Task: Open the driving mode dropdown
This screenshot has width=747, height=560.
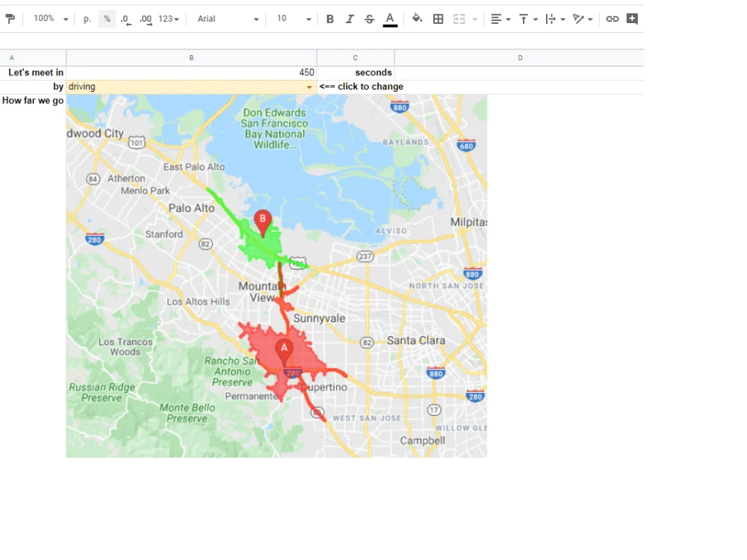Action: [x=309, y=86]
